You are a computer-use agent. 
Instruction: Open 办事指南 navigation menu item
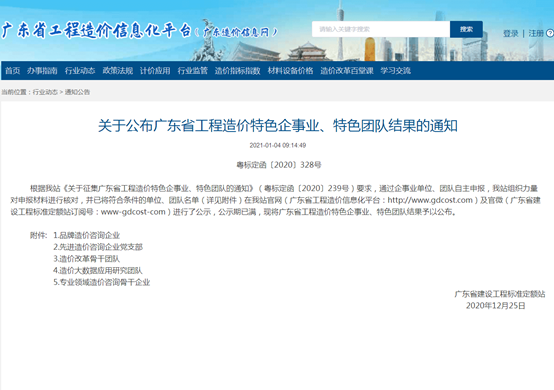(42, 71)
